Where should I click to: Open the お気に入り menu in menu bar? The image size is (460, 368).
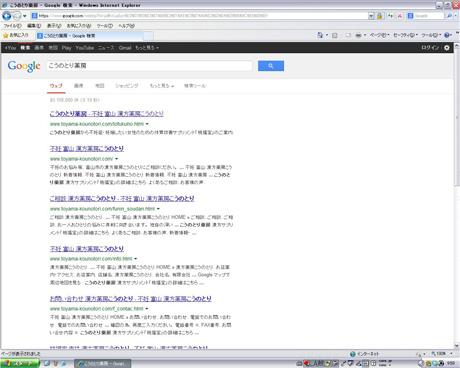point(79,26)
